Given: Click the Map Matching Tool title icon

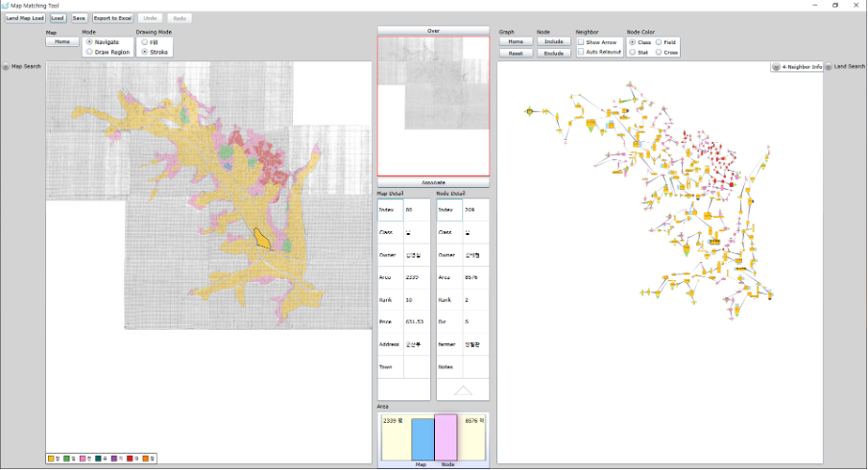Looking at the screenshot, I should (x=5, y=6).
